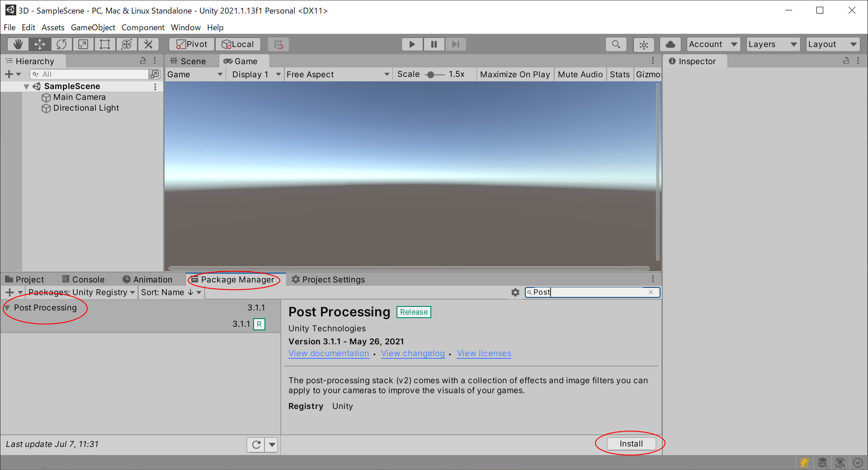Image resolution: width=868 pixels, height=470 pixels.
Task: Clear the package search text
Action: tap(651, 292)
